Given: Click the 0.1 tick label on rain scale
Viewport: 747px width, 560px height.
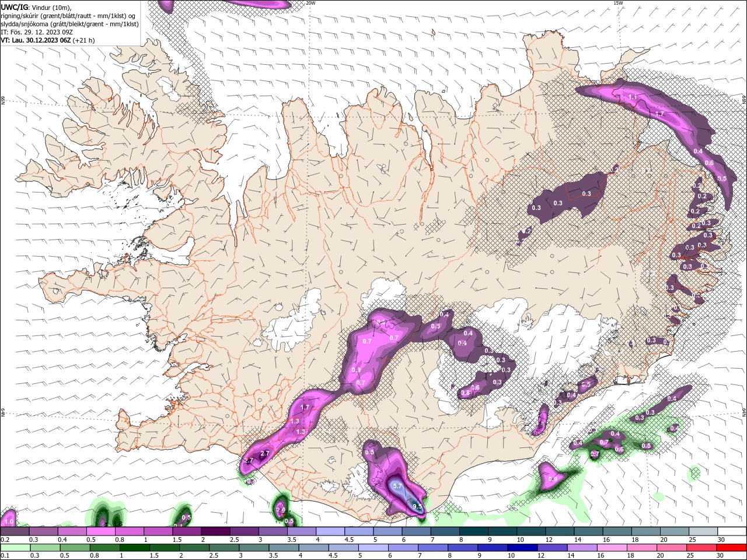Looking at the screenshot, I should click(4, 556).
